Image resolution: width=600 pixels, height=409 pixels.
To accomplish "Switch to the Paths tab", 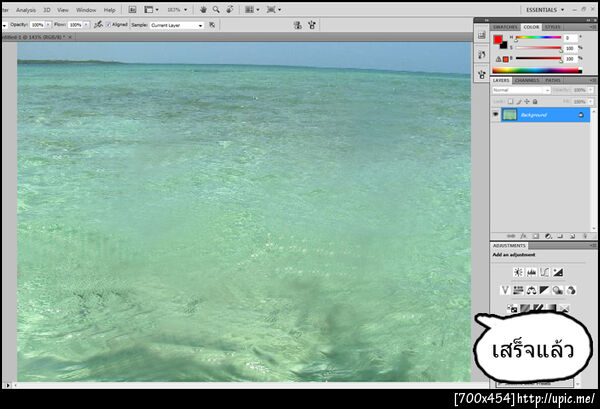I will coord(553,80).
